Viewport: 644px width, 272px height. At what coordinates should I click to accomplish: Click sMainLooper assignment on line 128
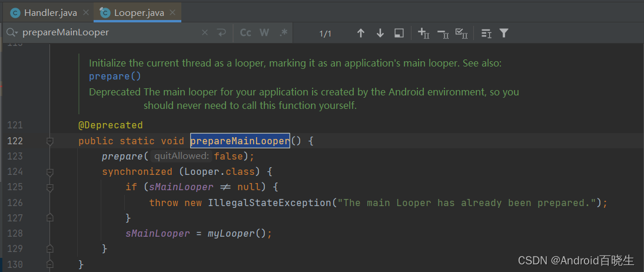(x=158, y=233)
